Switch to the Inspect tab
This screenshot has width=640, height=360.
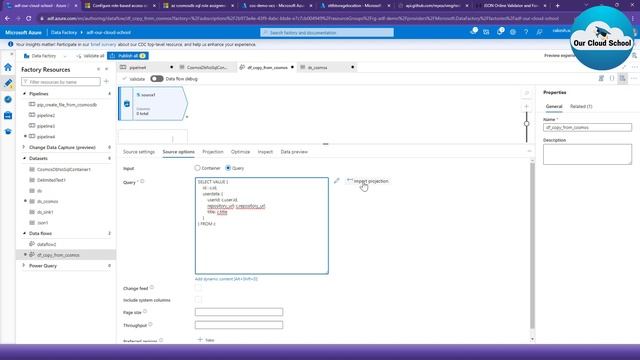(x=265, y=152)
